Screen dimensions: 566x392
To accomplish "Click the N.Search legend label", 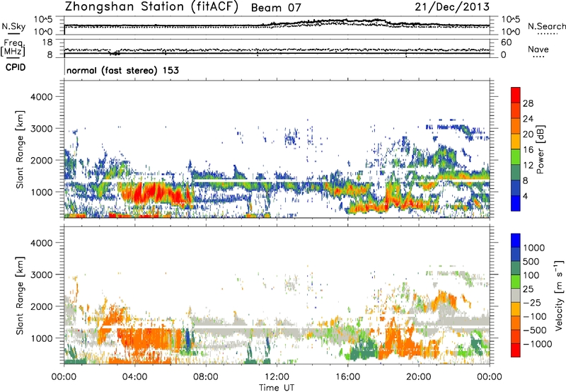I will pos(546,26).
